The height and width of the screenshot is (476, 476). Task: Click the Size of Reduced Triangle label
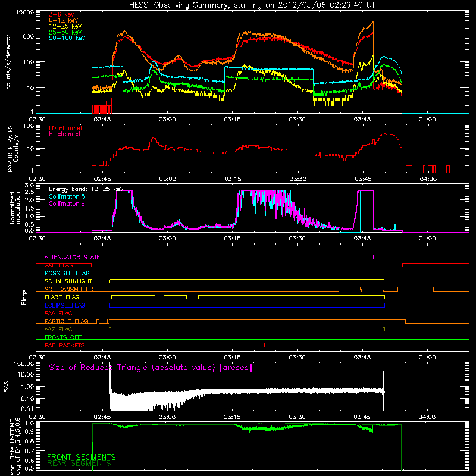(151, 368)
